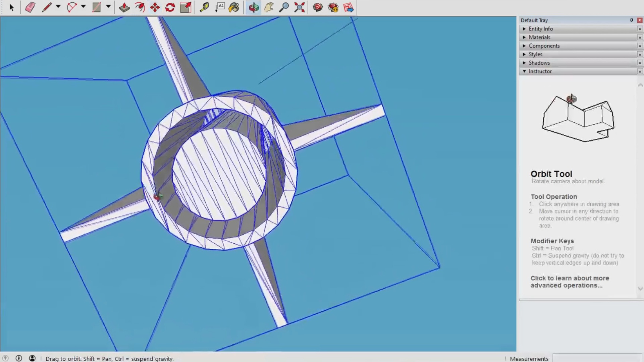
Task: Select the Paint Bucket tool
Action: point(234,7)
